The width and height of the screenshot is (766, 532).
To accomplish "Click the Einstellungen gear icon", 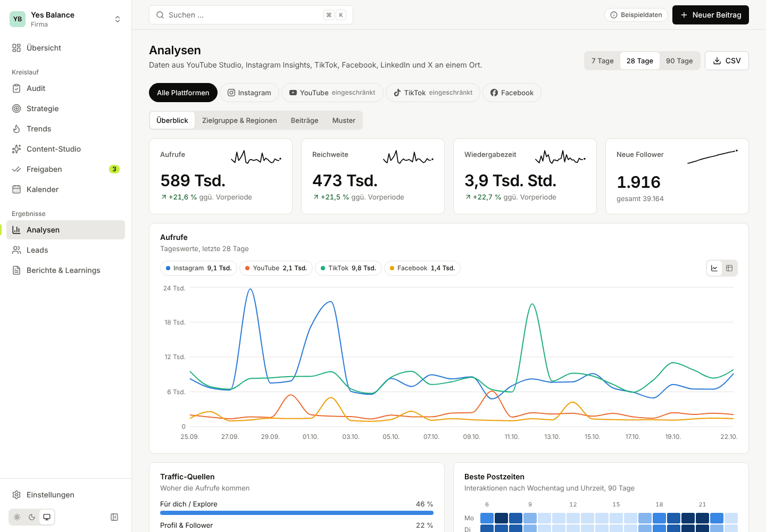I will 16,495.
